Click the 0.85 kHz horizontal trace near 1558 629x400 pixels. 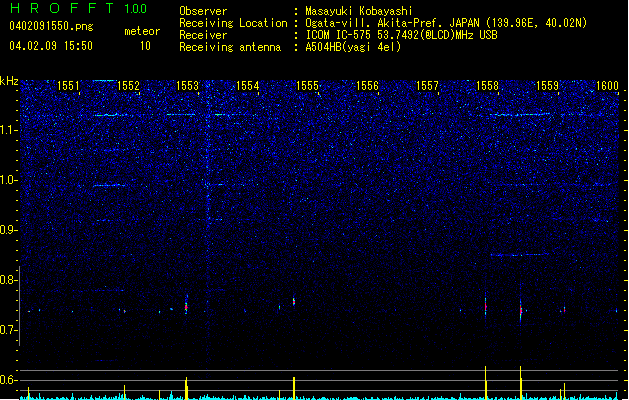coord(520,255)
